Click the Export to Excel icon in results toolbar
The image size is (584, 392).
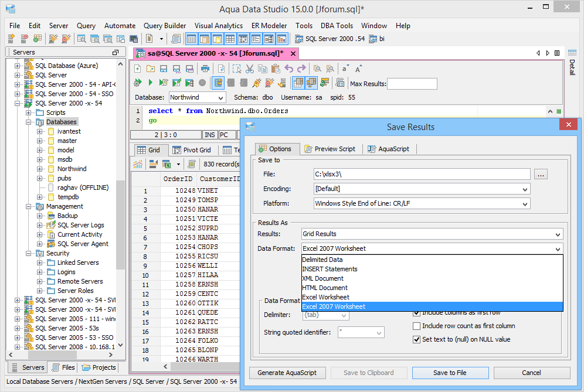tap(167, 164)
